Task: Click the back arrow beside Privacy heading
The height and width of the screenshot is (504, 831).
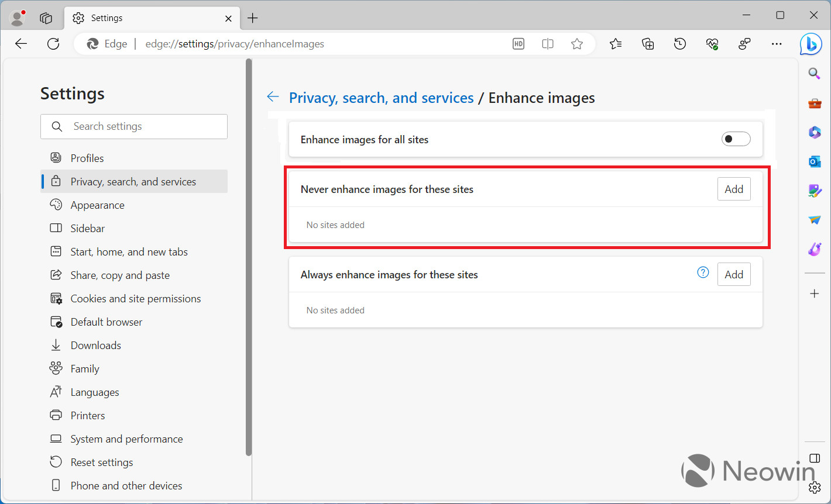Action: coord(273,96)
